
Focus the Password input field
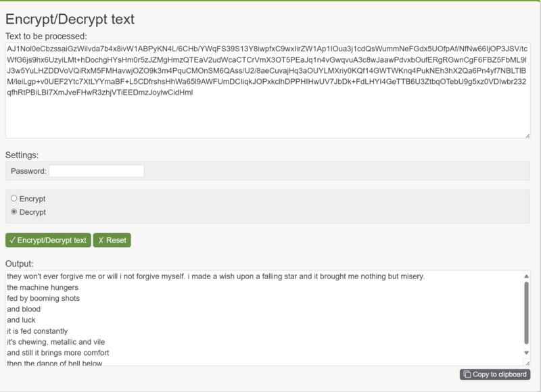click(97, 171)
